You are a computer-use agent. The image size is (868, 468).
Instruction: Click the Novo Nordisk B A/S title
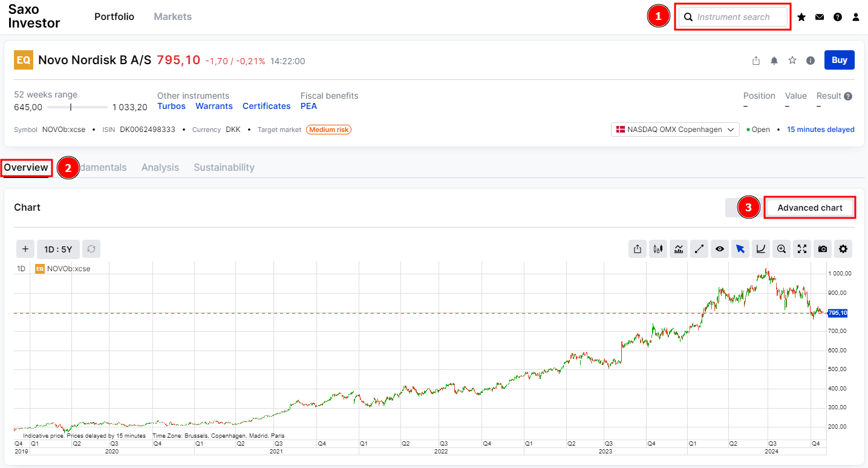(x=94, y=60)
